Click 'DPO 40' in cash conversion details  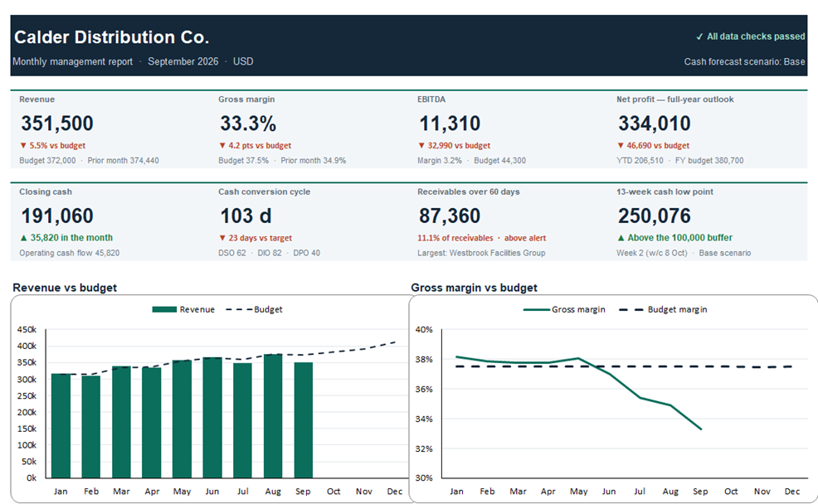[307, 253]
